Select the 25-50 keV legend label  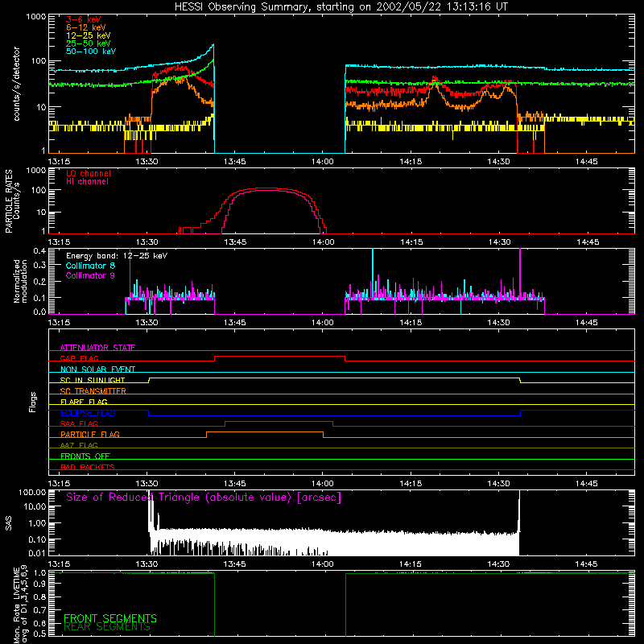point(89,43)
